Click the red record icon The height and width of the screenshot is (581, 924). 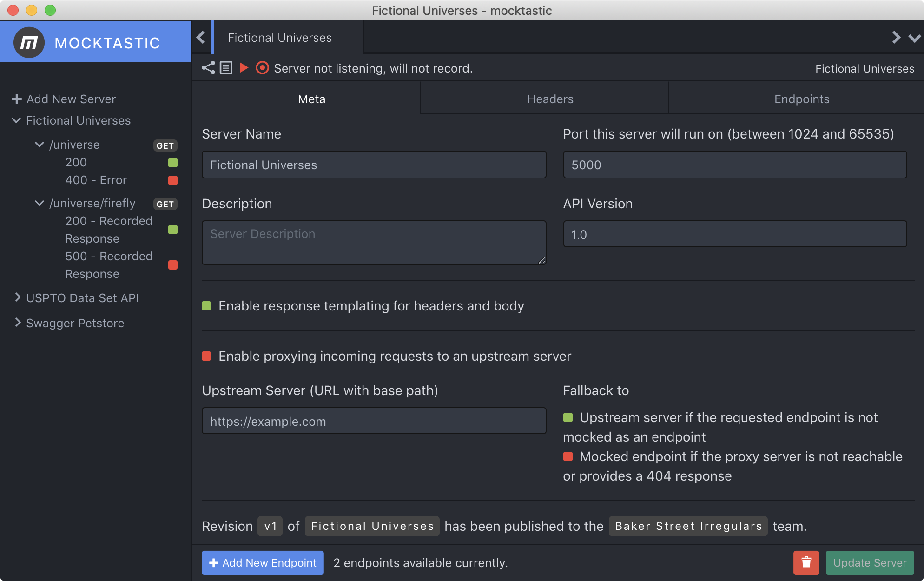click(262, 68)
